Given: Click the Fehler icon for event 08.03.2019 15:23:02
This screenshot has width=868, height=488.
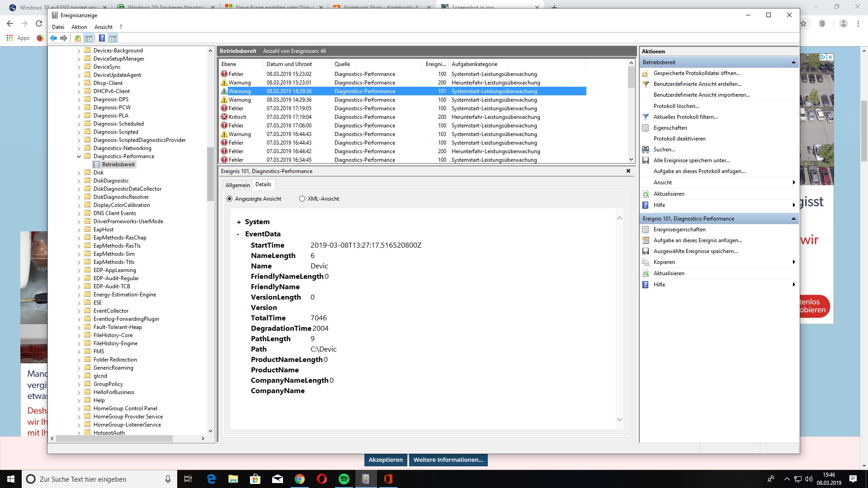Looking at the screenshot, I should point(224,74).
